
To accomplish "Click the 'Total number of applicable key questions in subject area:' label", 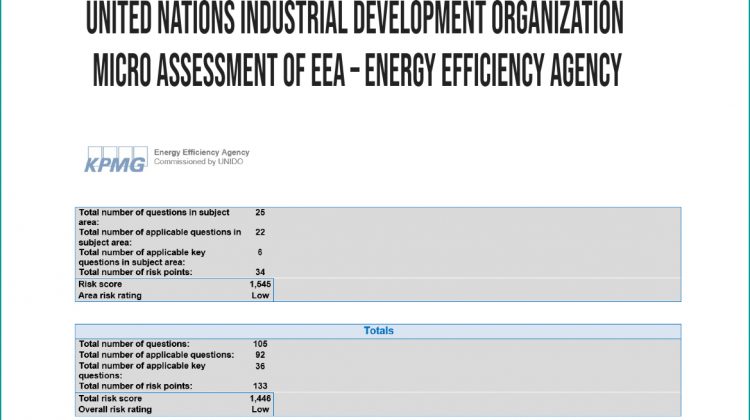I will tap(142, 257).
